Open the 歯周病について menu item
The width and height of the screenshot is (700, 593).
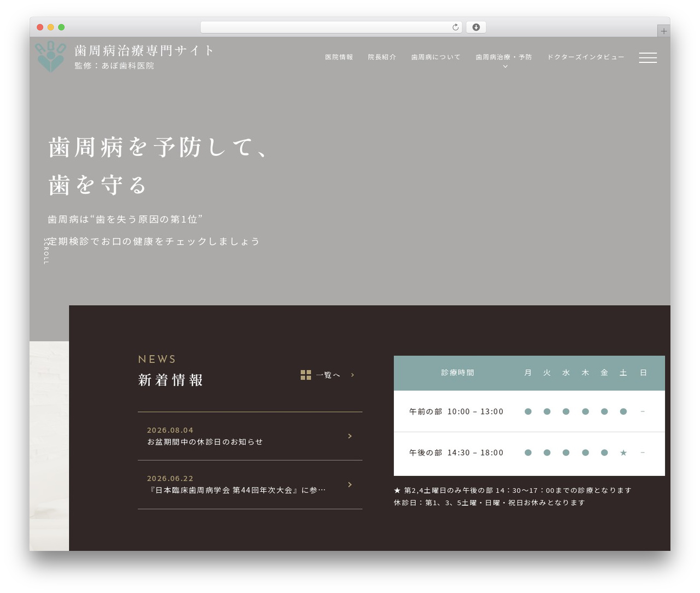[436, 57]
